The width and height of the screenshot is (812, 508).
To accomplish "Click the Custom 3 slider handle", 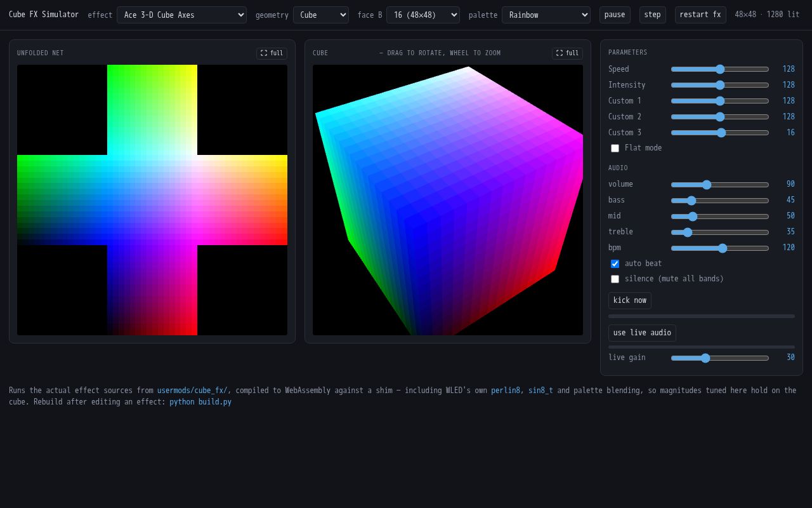I will 721,133.
